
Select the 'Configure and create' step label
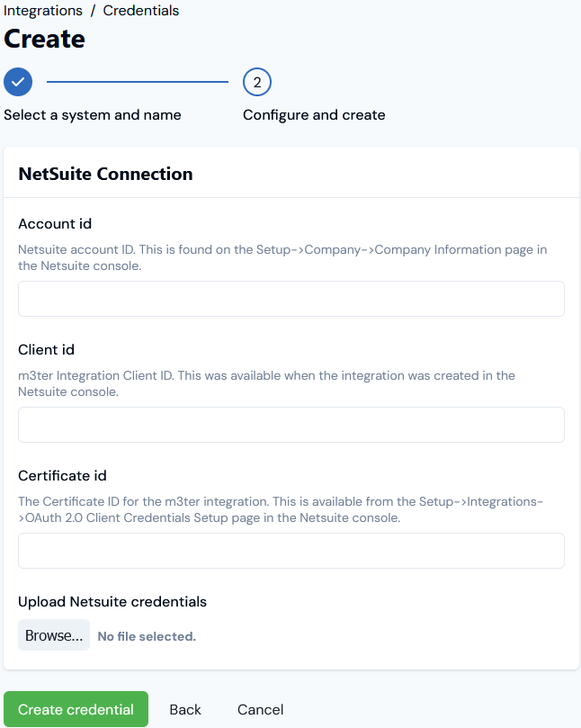point(314,114)
